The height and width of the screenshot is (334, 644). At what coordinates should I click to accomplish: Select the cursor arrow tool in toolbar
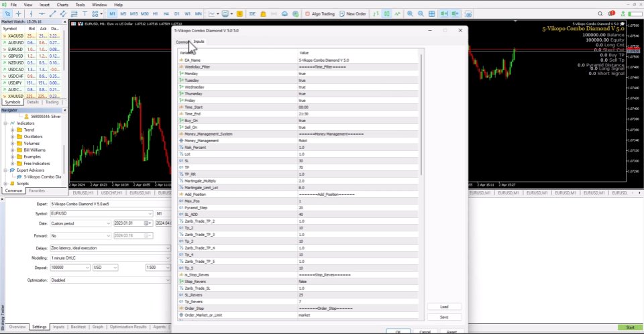click(7, 13)
